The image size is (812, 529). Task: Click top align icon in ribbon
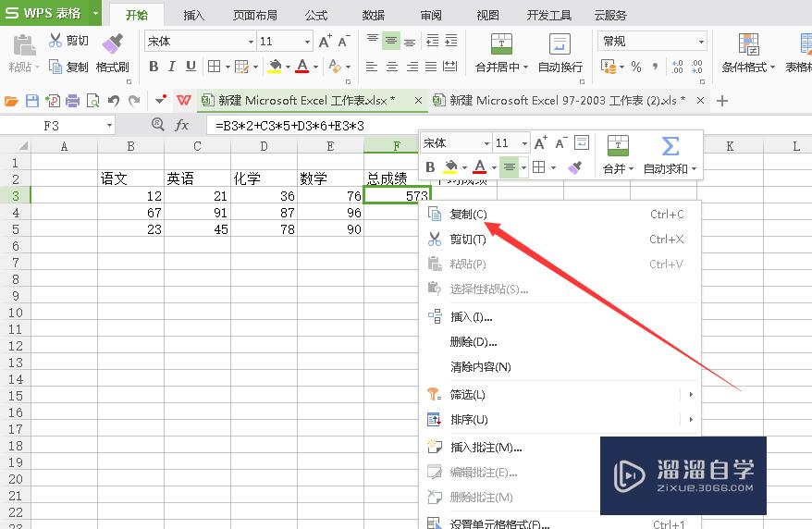click(x=372, y=41)
